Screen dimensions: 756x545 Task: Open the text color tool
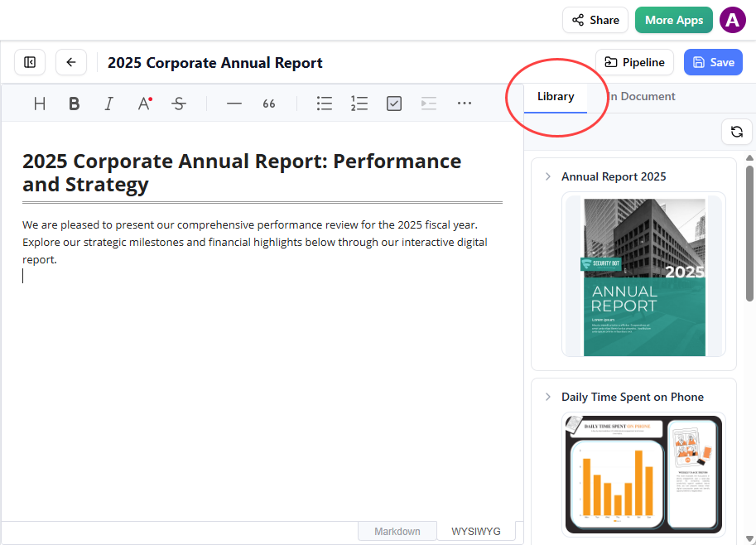(x=144, y=104)
